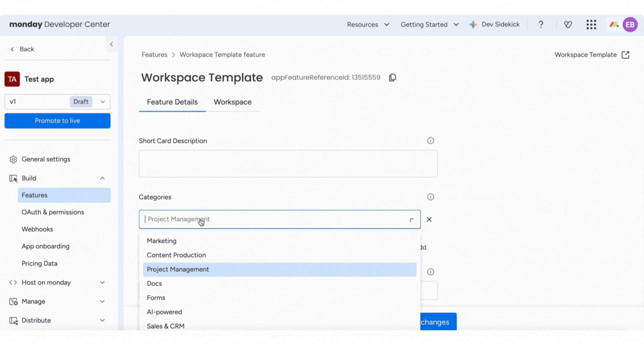Click the Short Card Description text area
The width and height of the screenshot is (644, 345).
click(x=288, y=164)
